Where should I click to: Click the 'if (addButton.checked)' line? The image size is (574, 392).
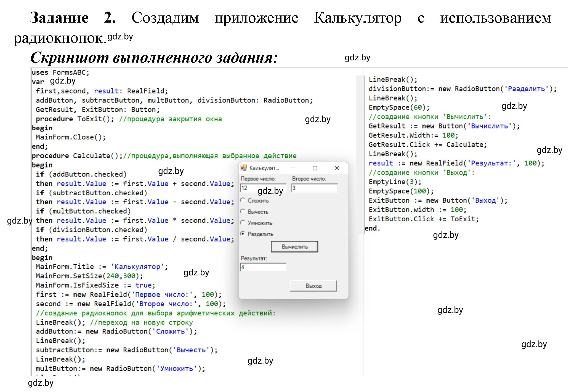(81, 174)
